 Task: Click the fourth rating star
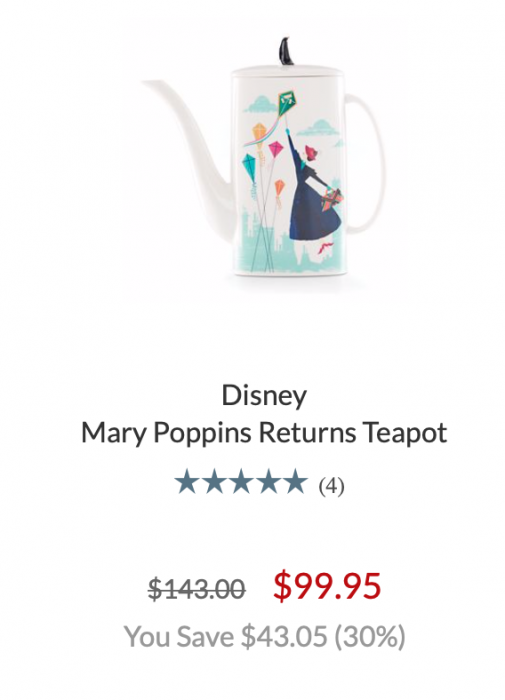click(x=268, y=482)
